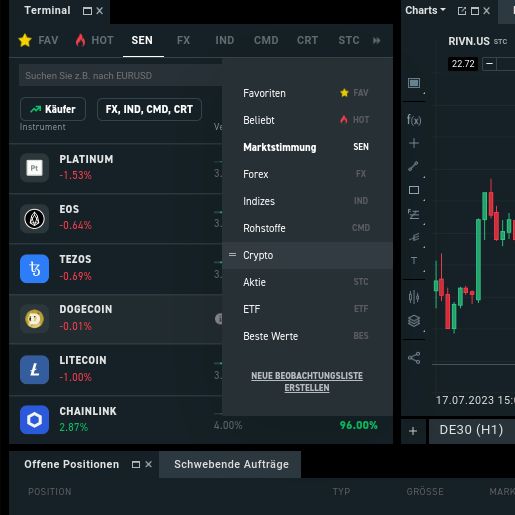Choose Favoriten from the watchlist menu
Screen dimensions: 515x515
click(307, 93)
